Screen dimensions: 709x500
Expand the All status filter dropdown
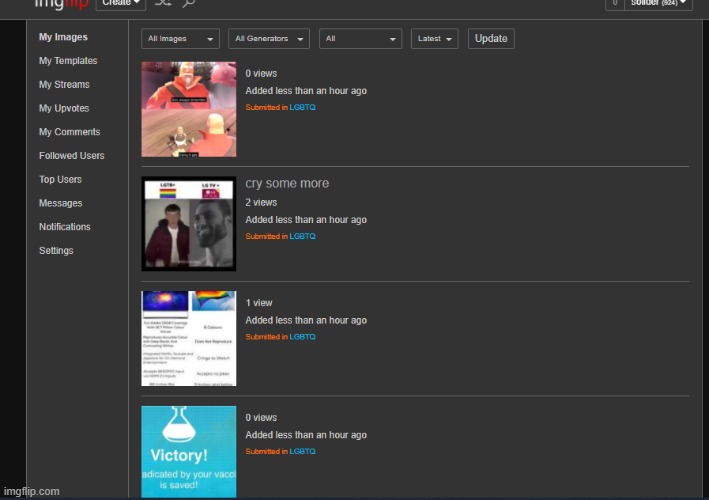(x=360, y=38)
